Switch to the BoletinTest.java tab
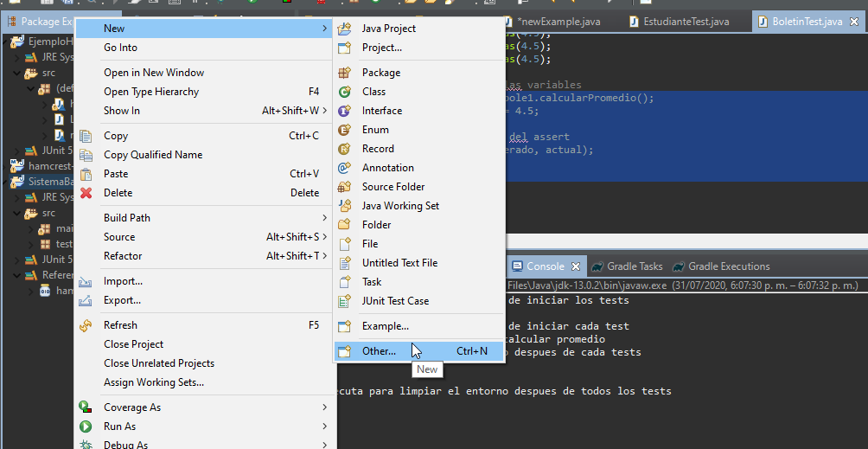Viewport: 868px width, 449px height. (807, 22)
